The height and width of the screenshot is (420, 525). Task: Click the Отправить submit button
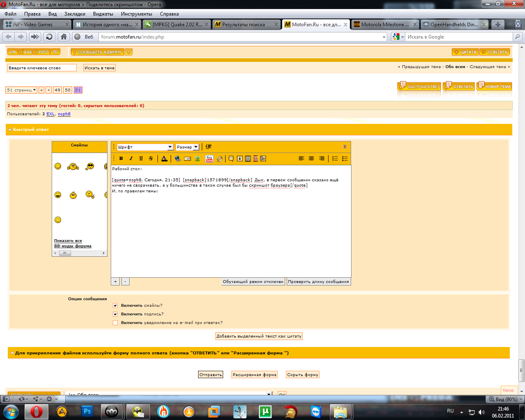[x=210, y=374]
